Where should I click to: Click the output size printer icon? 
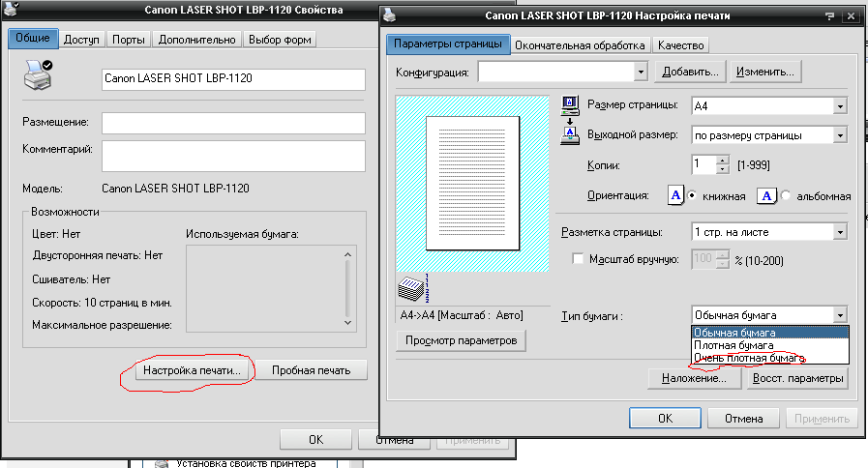coord(570,135)
